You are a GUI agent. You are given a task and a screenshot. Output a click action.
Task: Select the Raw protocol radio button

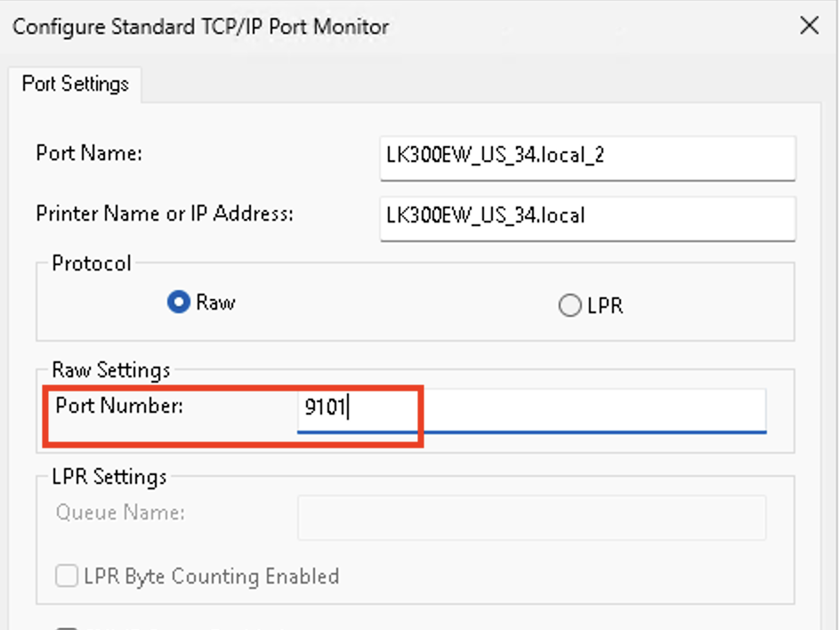tap(179, 303)
